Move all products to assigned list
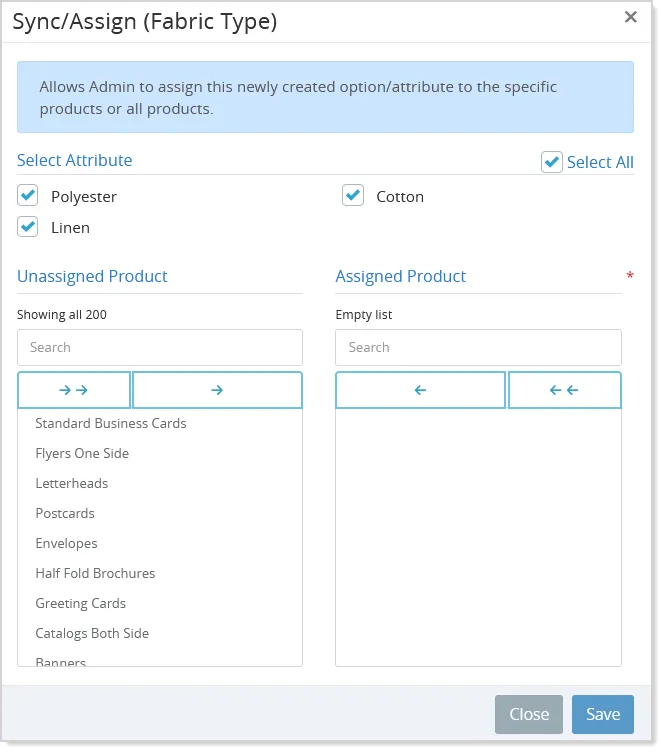Image resolution: width=663 pixels, height=752 pixels. (74, 390)
